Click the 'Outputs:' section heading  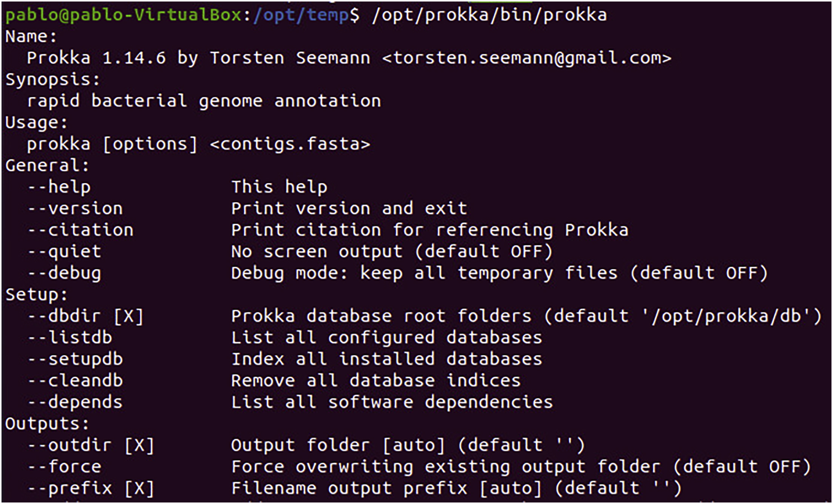click(x=47, y=424)
